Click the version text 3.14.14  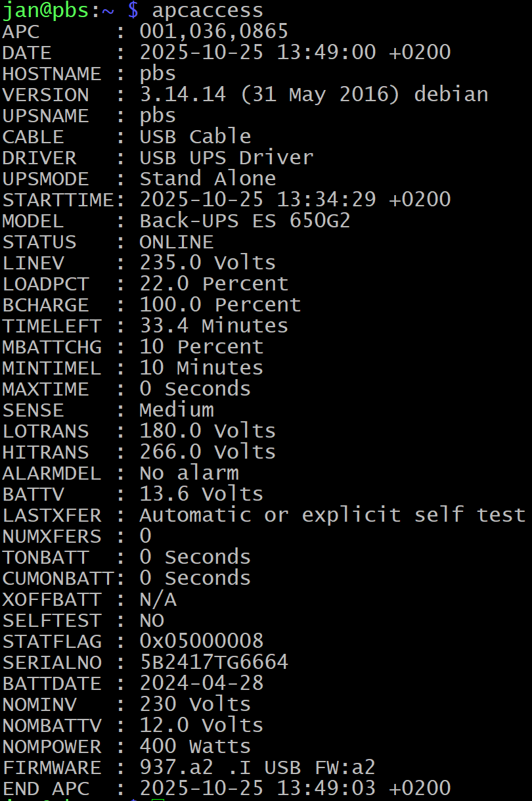[x=183, y=95]
